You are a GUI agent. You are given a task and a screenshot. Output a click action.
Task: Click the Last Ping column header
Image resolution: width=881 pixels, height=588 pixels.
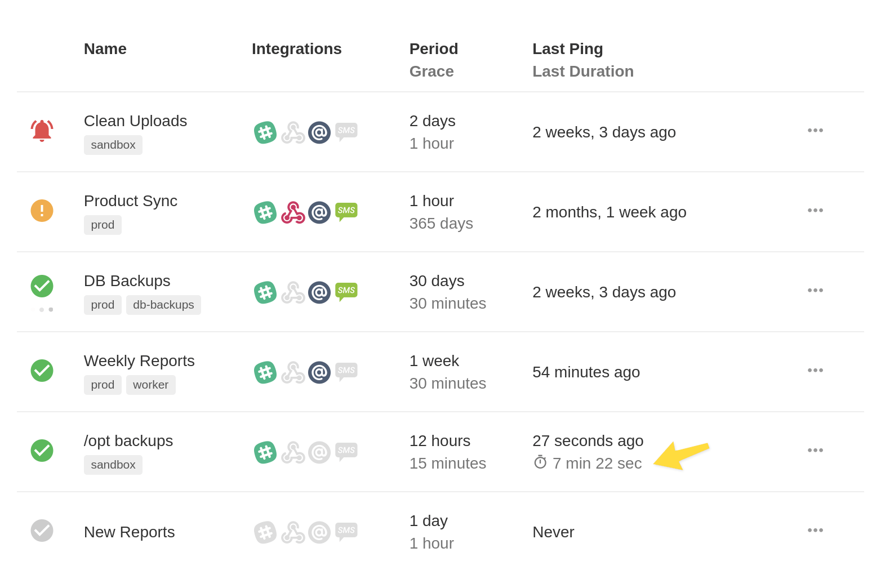point(567,49)
